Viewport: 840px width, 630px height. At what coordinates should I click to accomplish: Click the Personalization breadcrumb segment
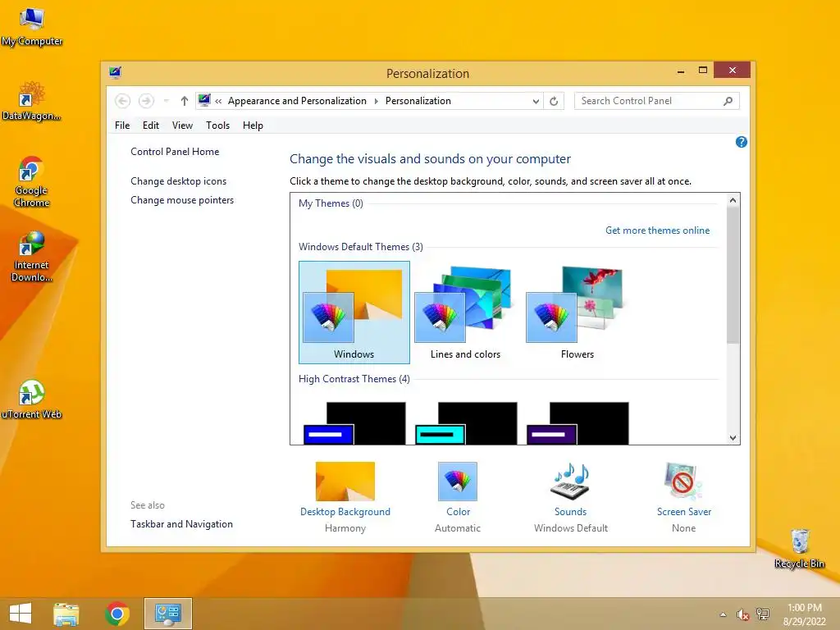(418, 101)
